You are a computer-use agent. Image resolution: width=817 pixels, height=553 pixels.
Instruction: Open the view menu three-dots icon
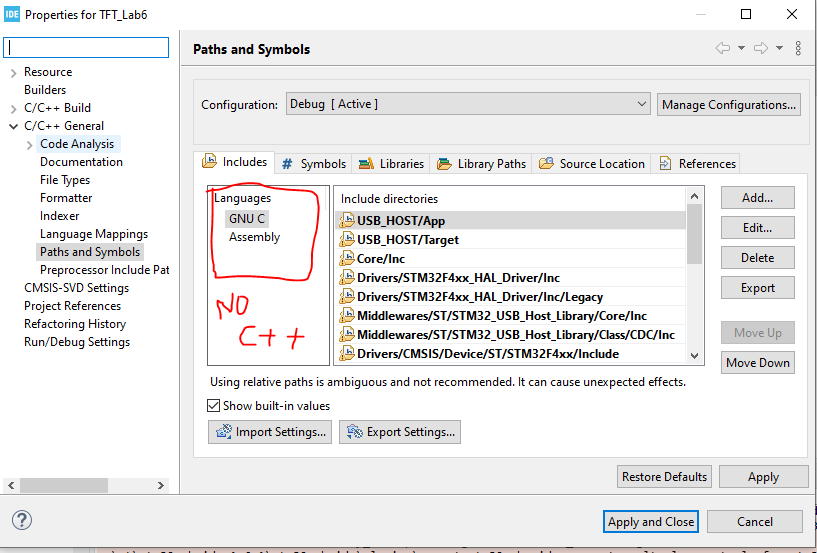(798, 48)
